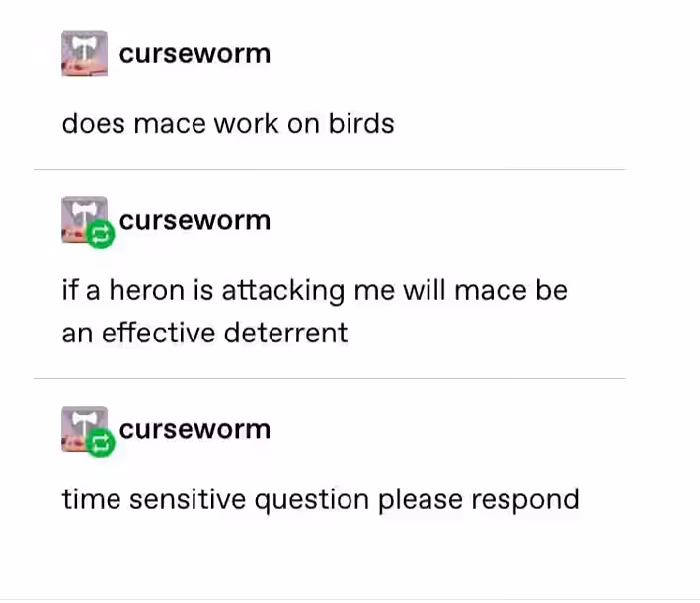Open curseworm's avatar on the first post
This screenshot has height=603, width=700.
click(x=84, y=53)
